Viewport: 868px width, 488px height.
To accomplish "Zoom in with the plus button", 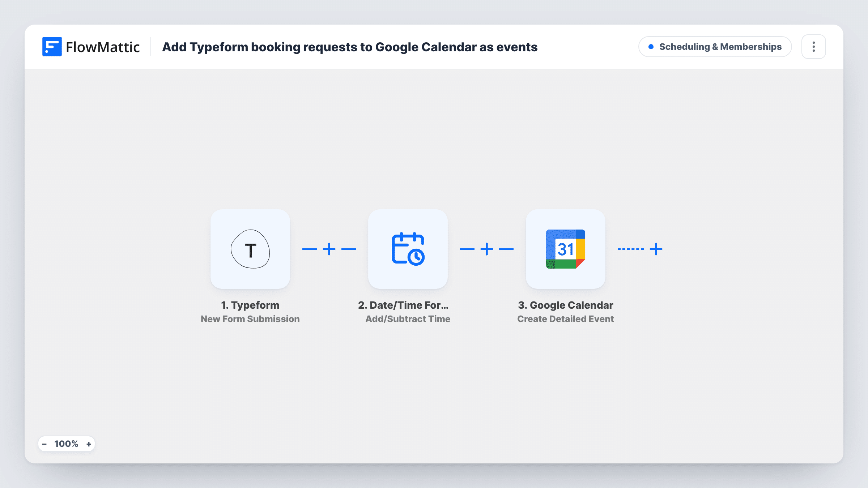I will pyautogui.click(x=89, y=444).
